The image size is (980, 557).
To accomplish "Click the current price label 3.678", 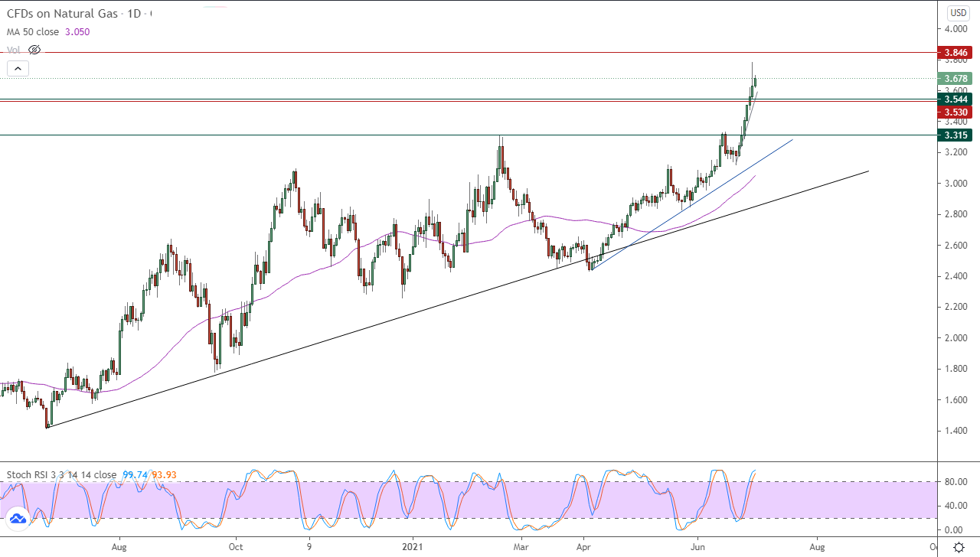I will [956, 78].
